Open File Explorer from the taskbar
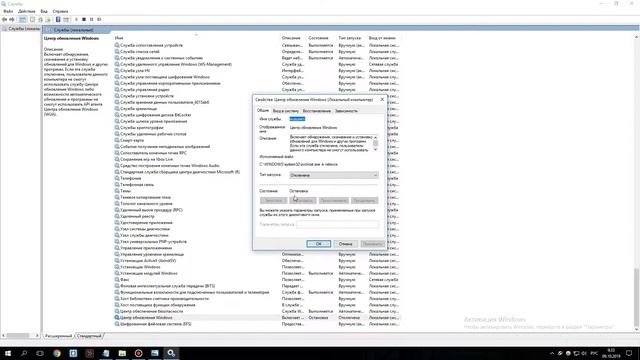The height and width of the screenshot is (360, 640). [122, 353]
